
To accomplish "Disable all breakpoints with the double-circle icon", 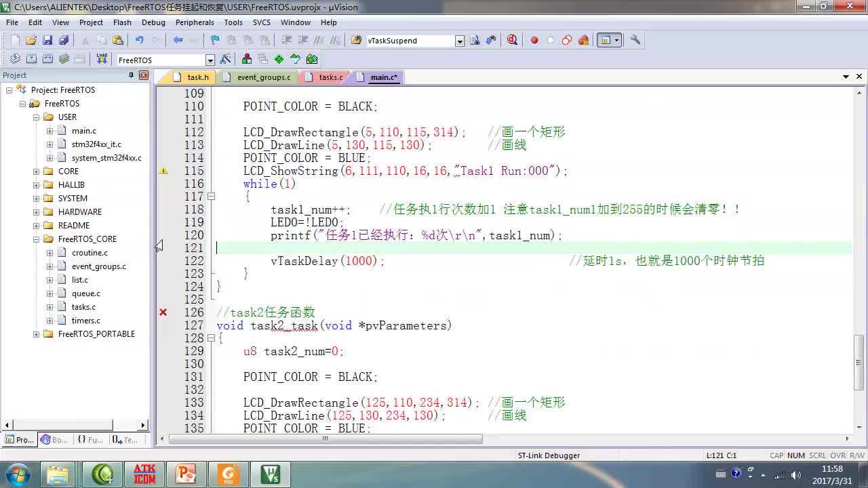I will [x=567, y=41].
